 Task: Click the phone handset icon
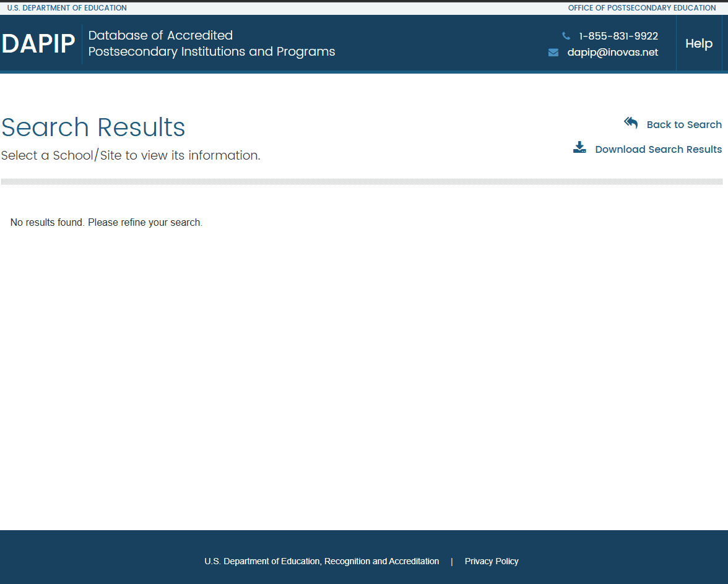[566, 36]
